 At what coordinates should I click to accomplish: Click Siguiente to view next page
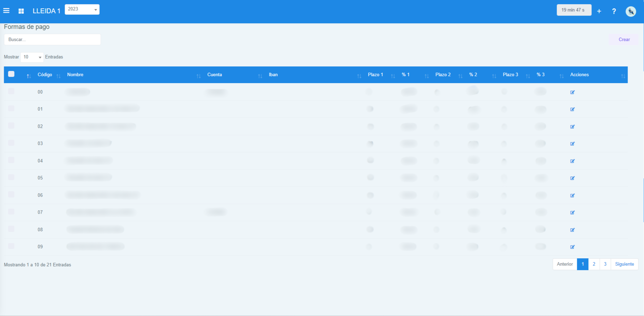[624, 264]
